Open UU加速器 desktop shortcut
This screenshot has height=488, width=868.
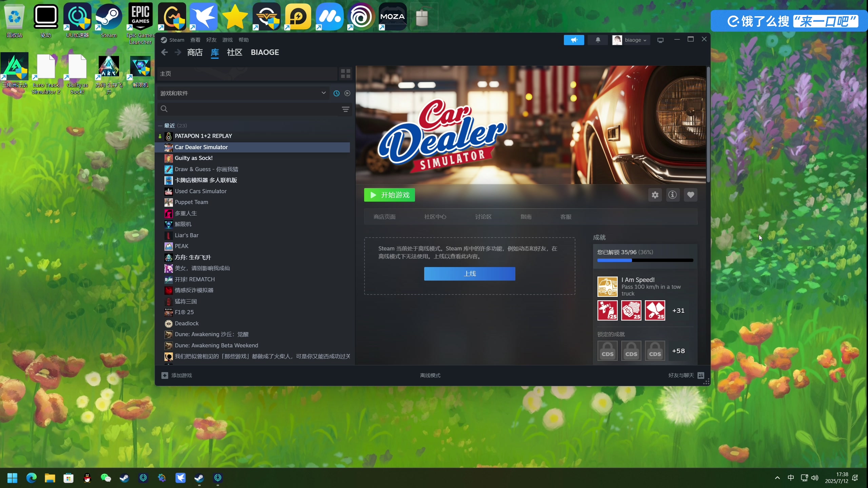click(77, 20)
